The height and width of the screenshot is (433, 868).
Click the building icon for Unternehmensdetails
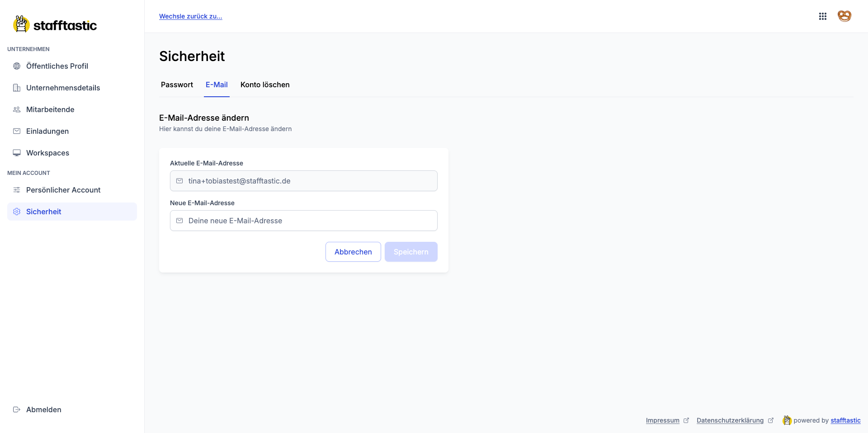tap(17, 88)
